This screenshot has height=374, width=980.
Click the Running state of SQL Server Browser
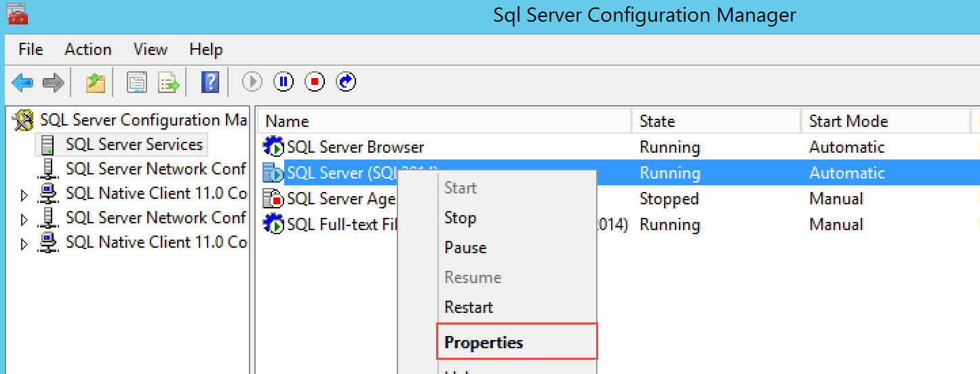tap(669, 147)
